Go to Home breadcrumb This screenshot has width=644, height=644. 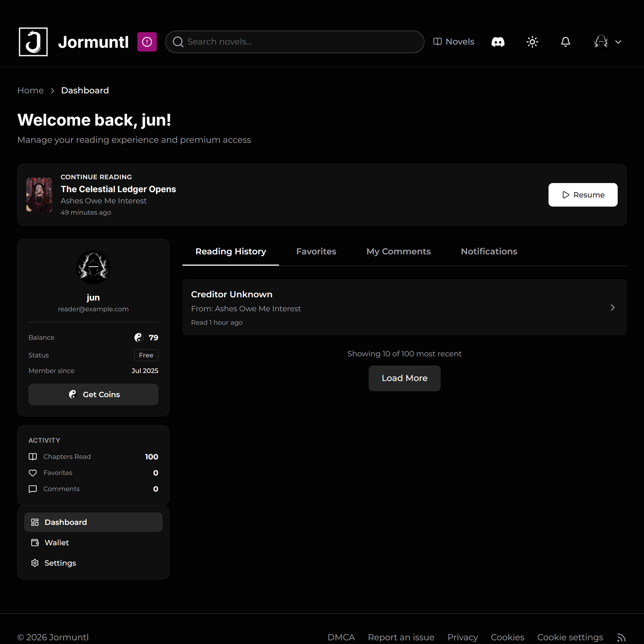point(31,91)
